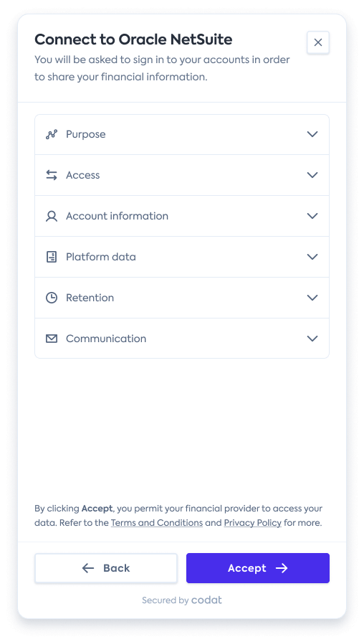Expand the Purpose section chevron

pyautogui.click(x=312, y=134)
